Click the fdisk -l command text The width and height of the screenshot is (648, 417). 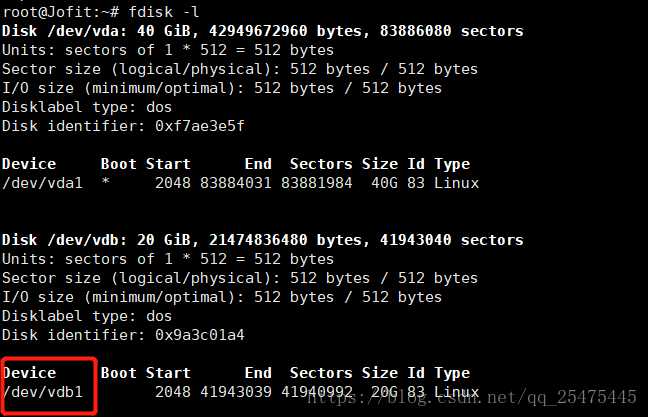(x=164, y=12)
